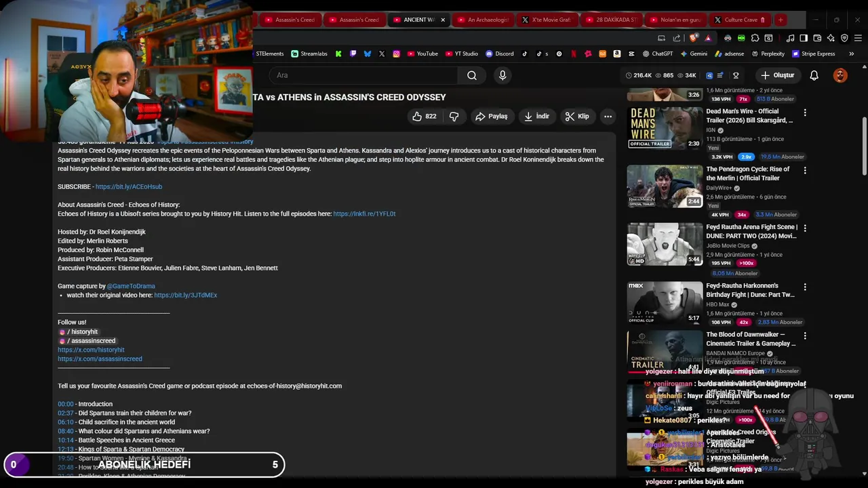Open Instagram bookmark icon
868x488 pixels.
[397, 54]
